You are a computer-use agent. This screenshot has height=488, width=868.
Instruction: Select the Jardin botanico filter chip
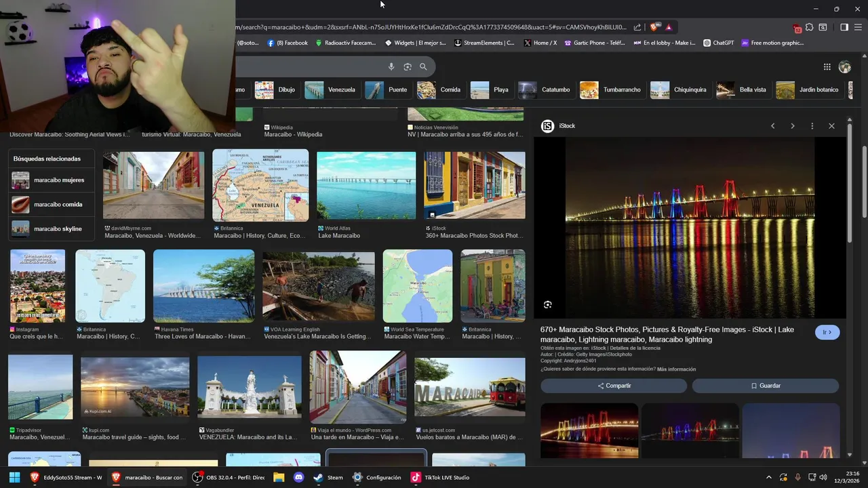tap(808, 89)
